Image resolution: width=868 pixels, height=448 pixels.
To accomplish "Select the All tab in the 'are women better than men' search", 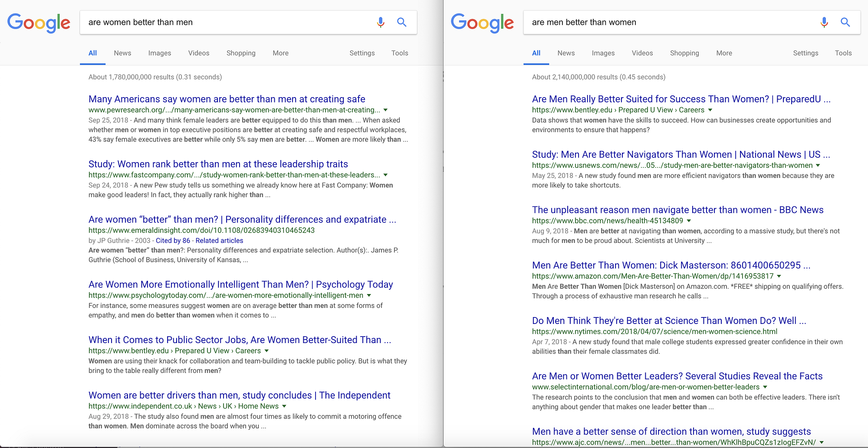I will 92,53.
